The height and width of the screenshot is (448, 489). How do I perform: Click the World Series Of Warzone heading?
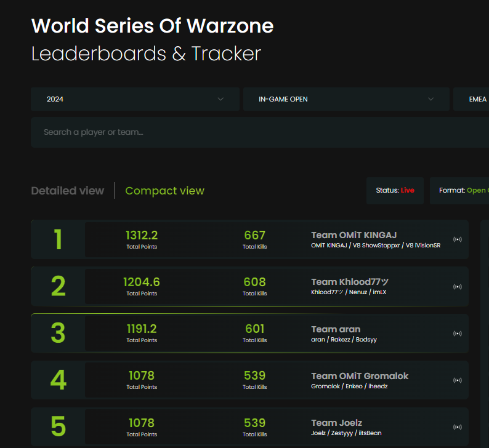[x=153, y=26]
